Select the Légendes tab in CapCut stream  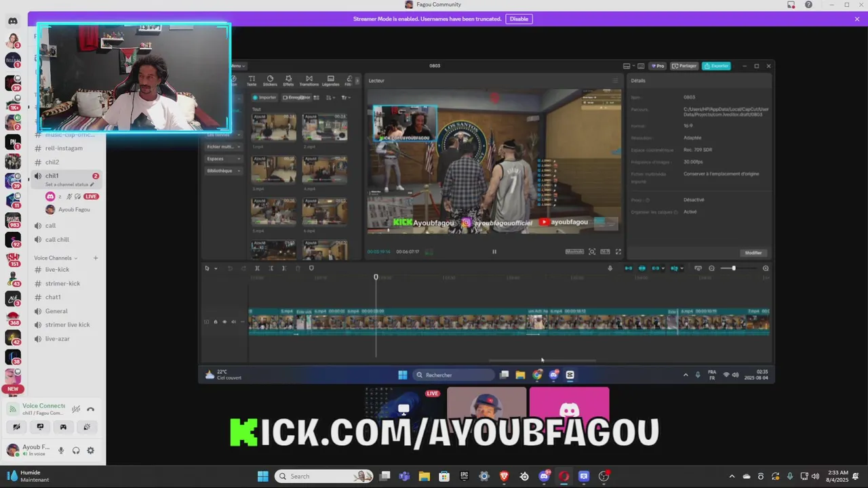tap(330, 81)
